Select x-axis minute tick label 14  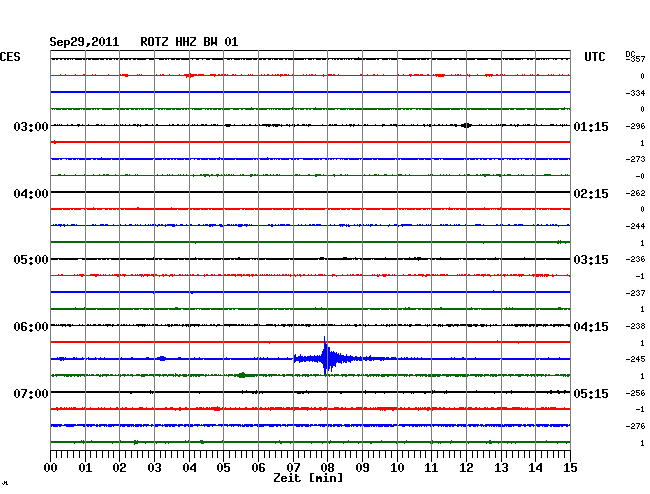[x=535, y=468]
